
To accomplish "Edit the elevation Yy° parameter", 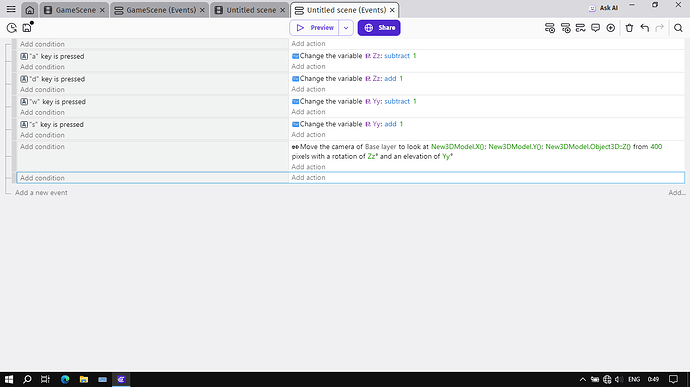I will [x=448, y=156].
